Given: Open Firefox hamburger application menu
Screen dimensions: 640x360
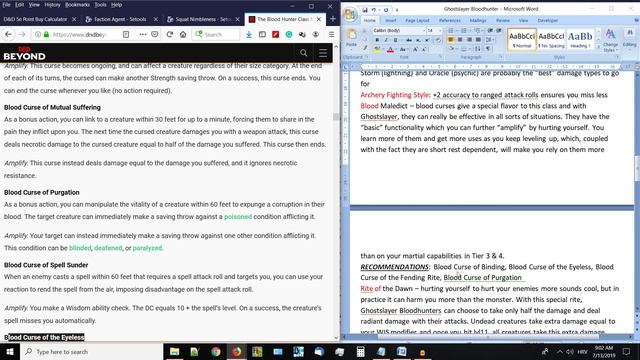Looking at the screenshot, I should 331,35.
